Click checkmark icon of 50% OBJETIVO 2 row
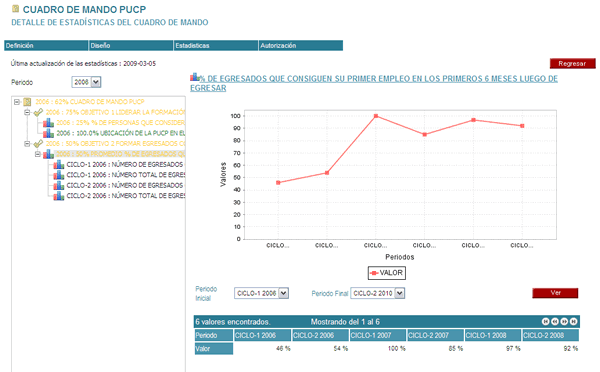 pyautogui.click(x=38, y=144)
